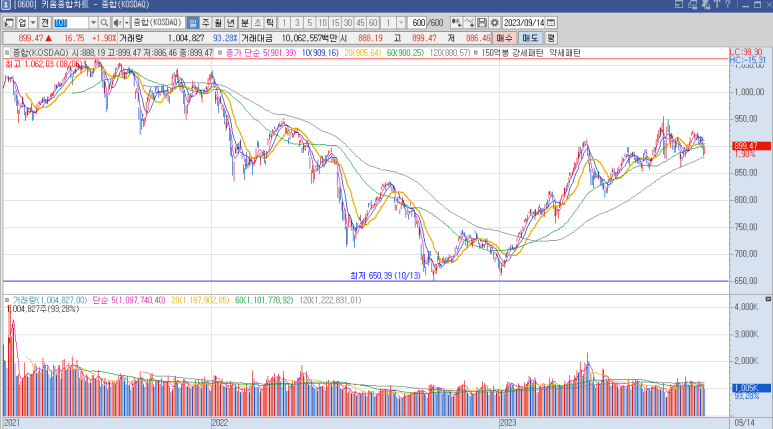
Task: Click the volume tag 1,005K
Action: tap(751, 388)
